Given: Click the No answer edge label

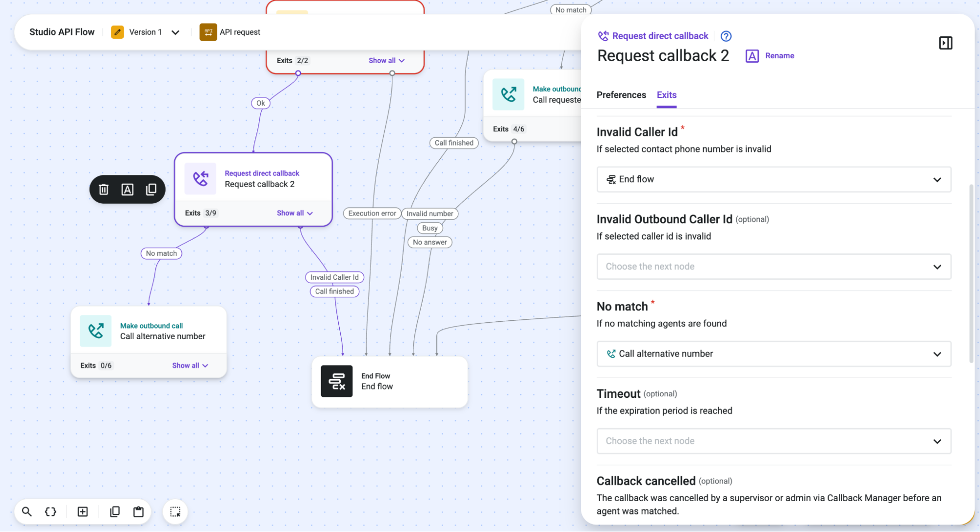Looking at the screenshot, I should [x=429, y=242].
